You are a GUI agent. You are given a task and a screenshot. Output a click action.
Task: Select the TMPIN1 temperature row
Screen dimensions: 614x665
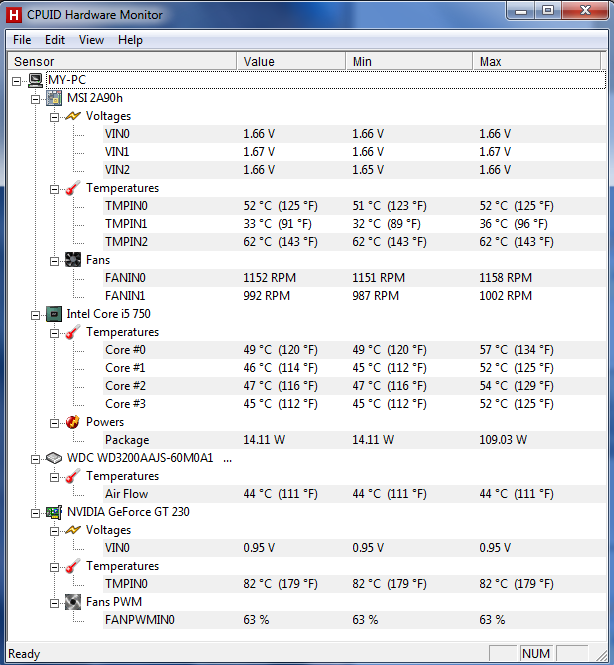[354, 224]
